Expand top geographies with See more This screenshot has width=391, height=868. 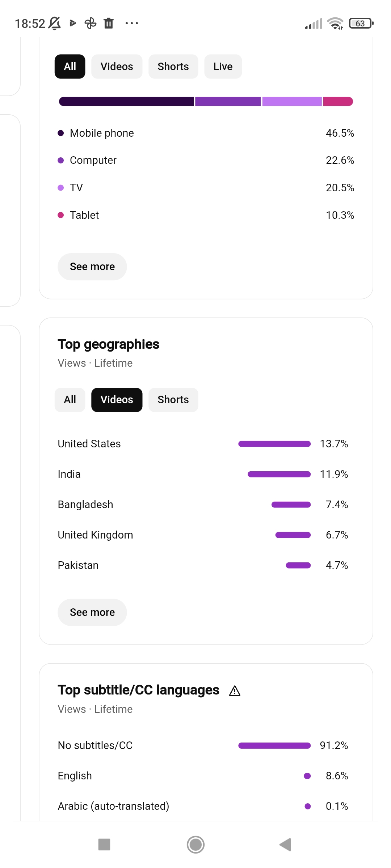pyautogui.click(x=92, y=612)
